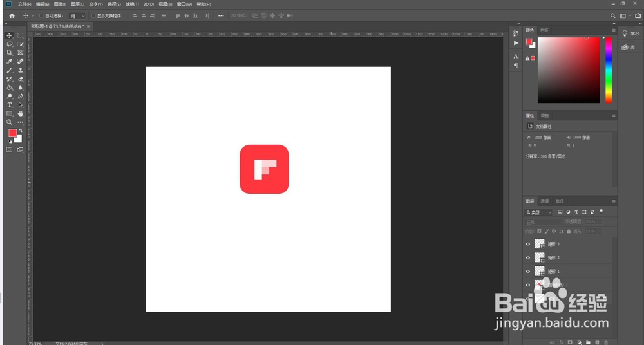
Task: Select the Paint Bucket tool
Action: pyautogui.click(x=9, y=88)
